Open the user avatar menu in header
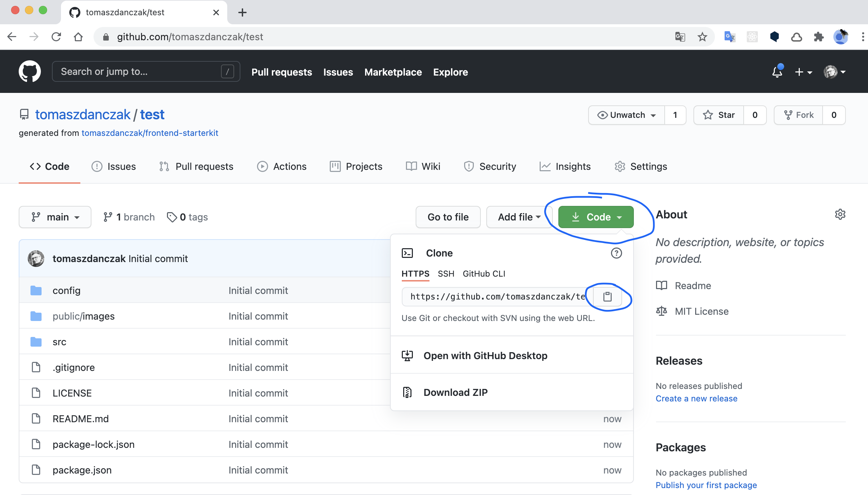 click(x=835, y=72)
